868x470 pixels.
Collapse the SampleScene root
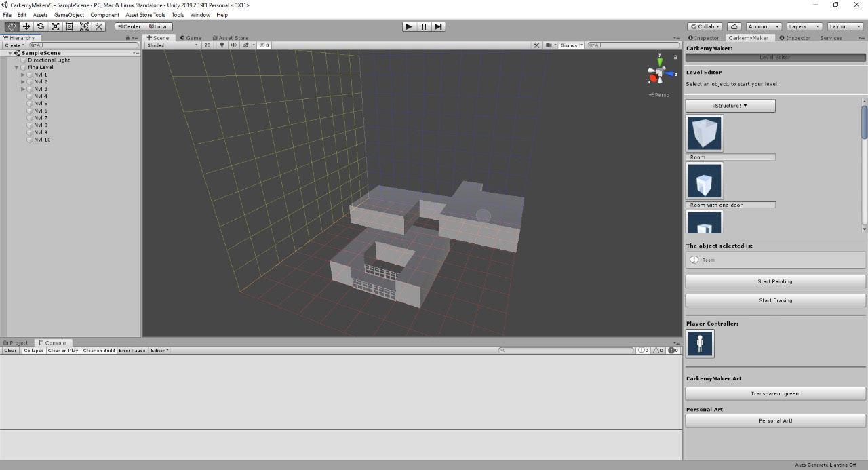(x=10, y=53)
